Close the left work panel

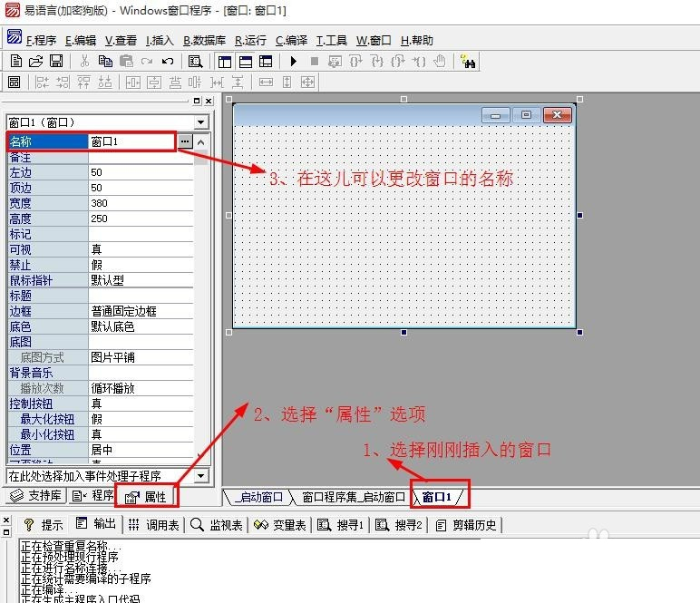(x=209, y=102)
